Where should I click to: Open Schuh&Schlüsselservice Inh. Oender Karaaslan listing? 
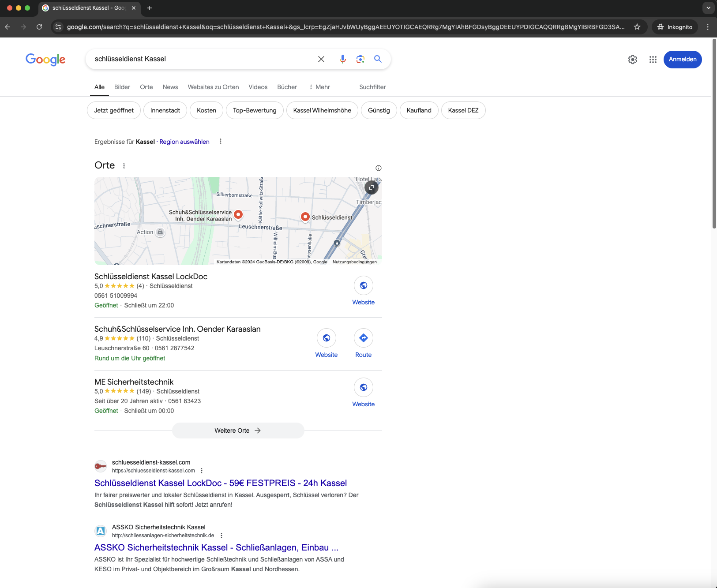click(177, 329)
